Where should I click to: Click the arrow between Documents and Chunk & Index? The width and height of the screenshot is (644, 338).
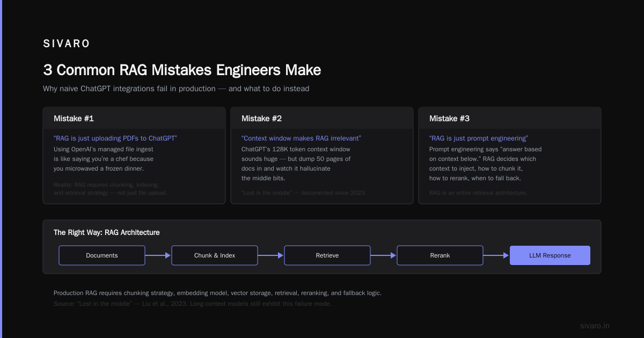coord(158,255)
